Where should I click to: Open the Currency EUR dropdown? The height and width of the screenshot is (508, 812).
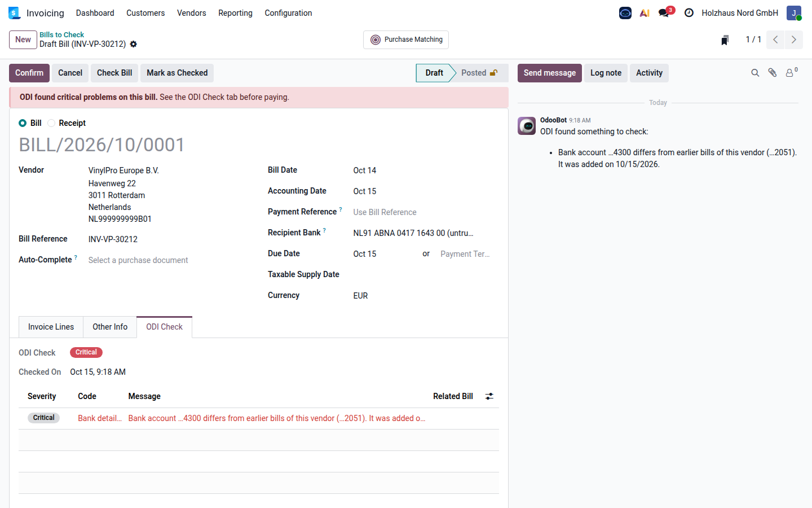[x=425, y=296]
